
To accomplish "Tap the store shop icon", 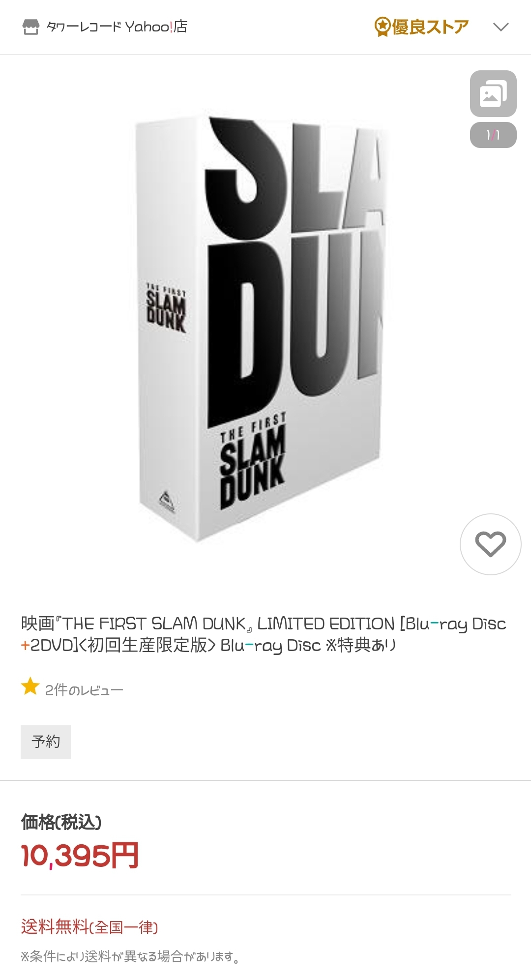I will 30,27.
